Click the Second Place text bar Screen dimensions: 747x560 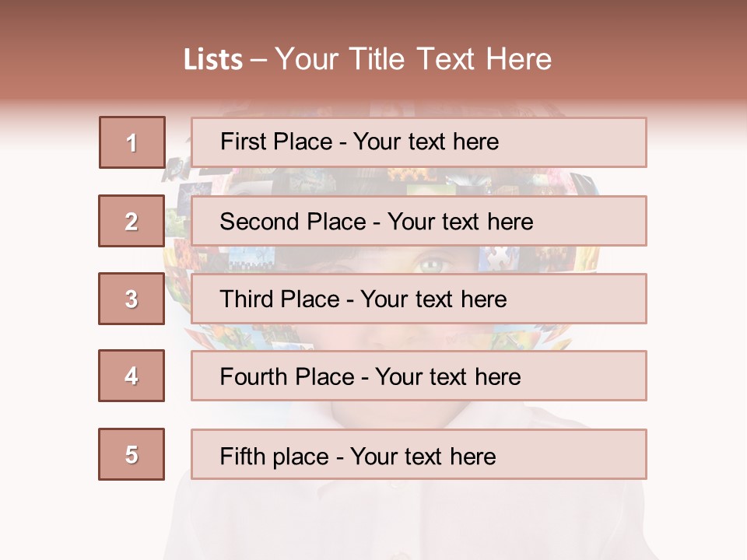[x=419, y=221]
